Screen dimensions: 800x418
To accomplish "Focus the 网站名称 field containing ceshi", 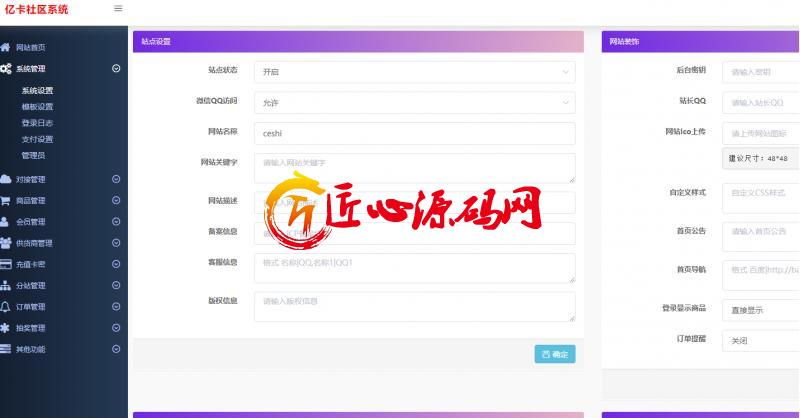I will point(415,133).
